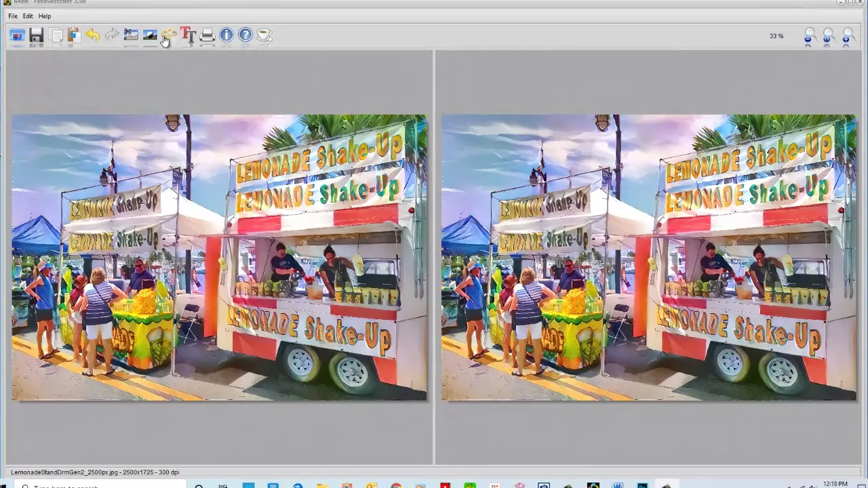Print the picture with the printer icon
The width and height of the screenshot is (868, 488).
208,35
